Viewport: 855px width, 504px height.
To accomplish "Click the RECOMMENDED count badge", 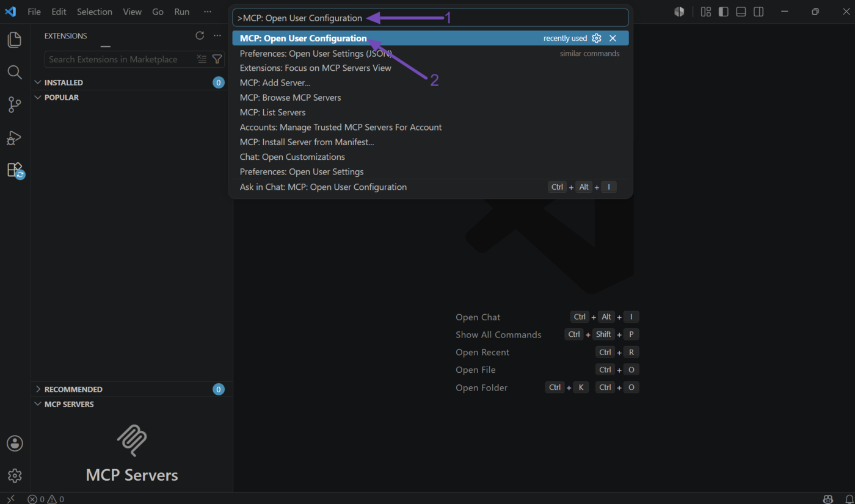I will click(219, 389).
